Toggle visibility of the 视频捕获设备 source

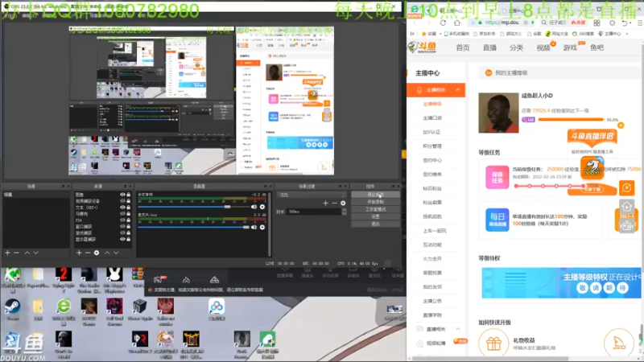(x=122, y=201)
